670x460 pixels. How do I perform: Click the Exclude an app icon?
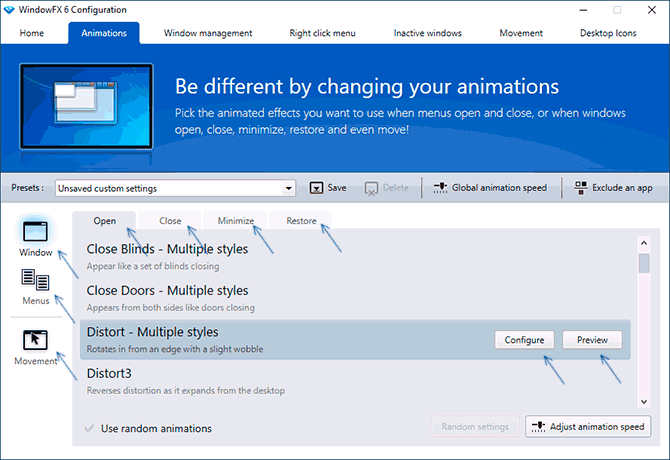pos(581,188)
